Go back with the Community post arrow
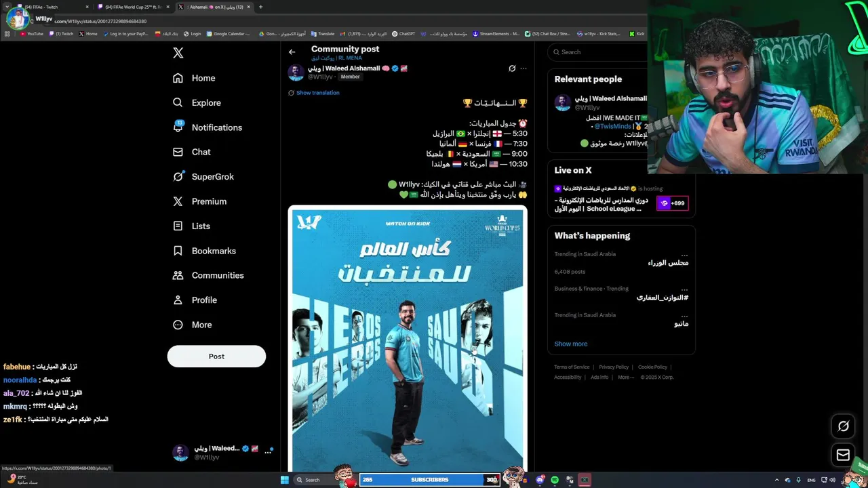The width and height of the screenshot is (868, 488). pyautogui.click(x=292, y=52)
